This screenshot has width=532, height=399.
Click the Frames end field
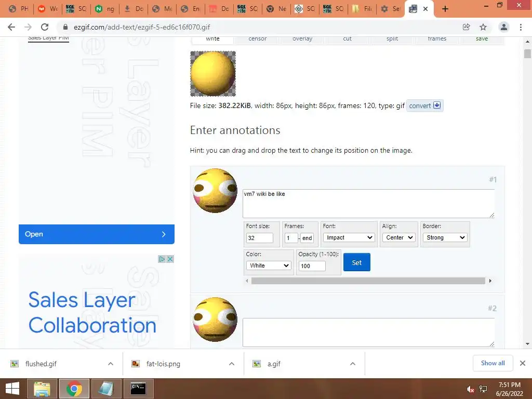(x=307, y=238)
